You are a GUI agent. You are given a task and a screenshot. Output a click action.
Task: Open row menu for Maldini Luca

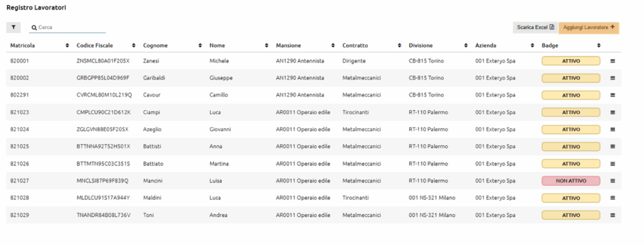613,198
